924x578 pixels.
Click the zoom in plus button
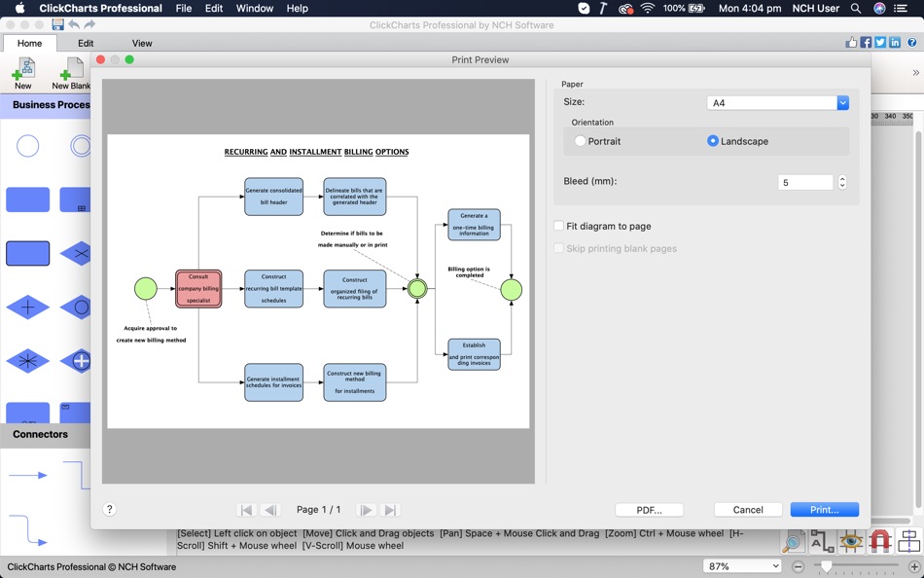914,566
